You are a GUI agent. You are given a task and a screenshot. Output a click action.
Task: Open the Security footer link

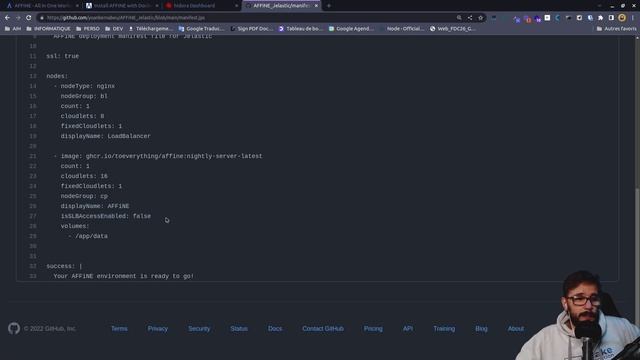coord(199,329)
